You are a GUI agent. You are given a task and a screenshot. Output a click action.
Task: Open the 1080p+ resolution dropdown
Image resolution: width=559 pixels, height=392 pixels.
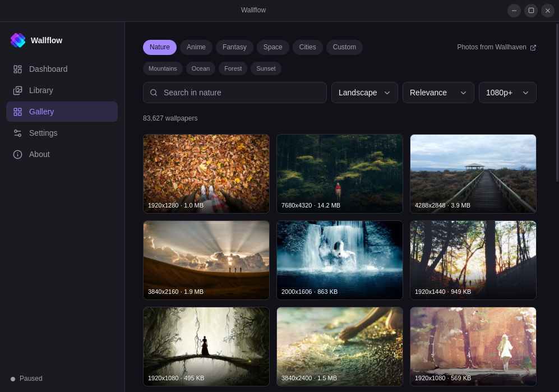pos(507,93)
